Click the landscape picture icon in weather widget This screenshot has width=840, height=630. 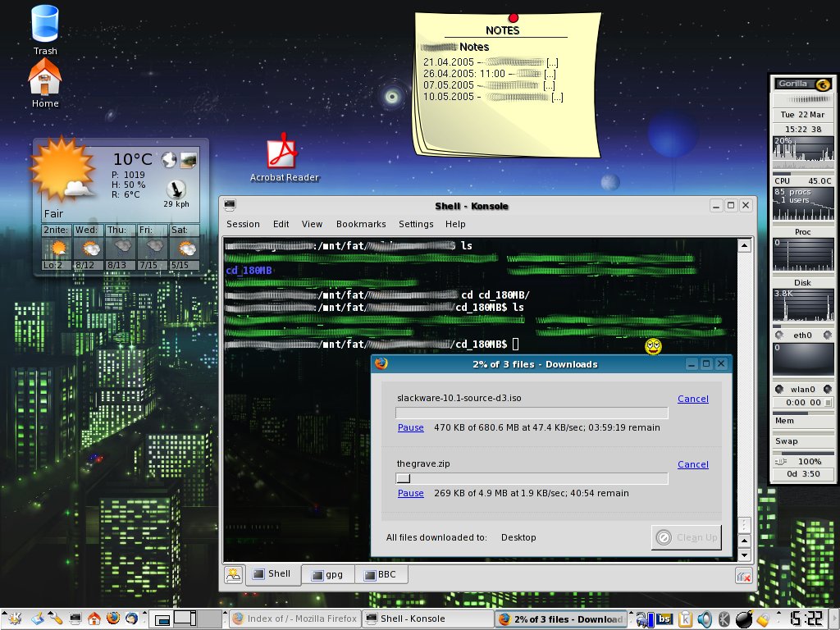point(189,159)
